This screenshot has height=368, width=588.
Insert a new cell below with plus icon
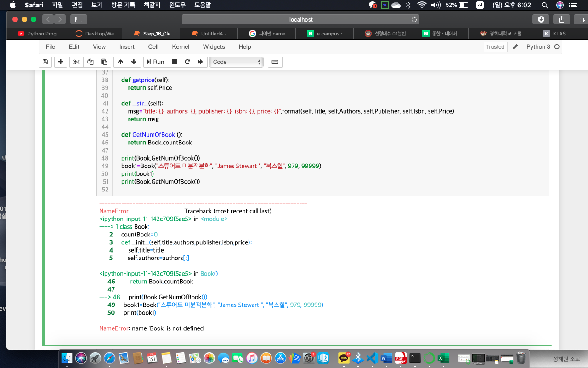tap(61, 62)
